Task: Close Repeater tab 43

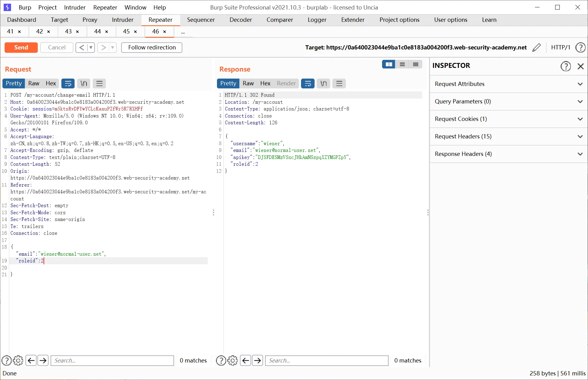Action: tap(77, 32)
